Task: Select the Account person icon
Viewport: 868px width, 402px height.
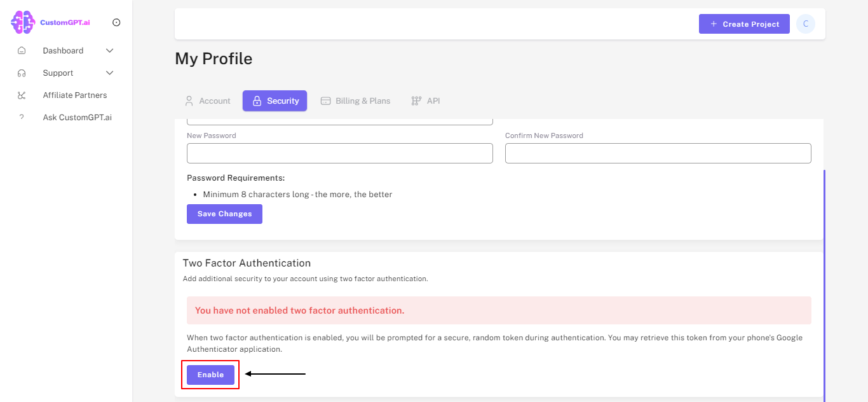Action: coord(188,100)
